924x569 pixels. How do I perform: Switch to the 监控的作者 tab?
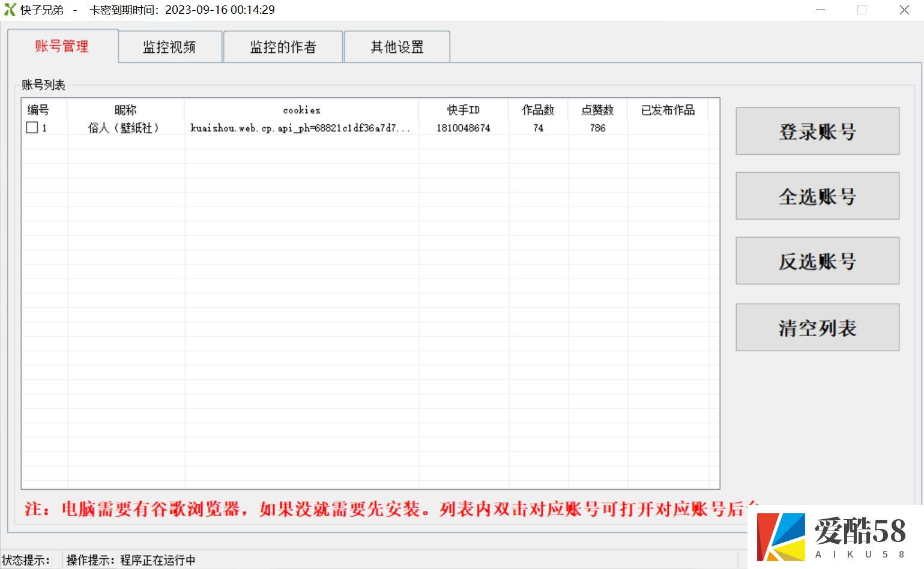[x=283, y=47]
